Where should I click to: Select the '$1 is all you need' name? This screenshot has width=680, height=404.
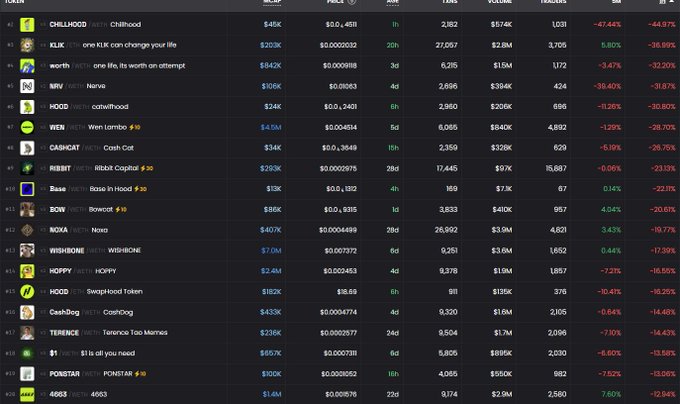108,353
